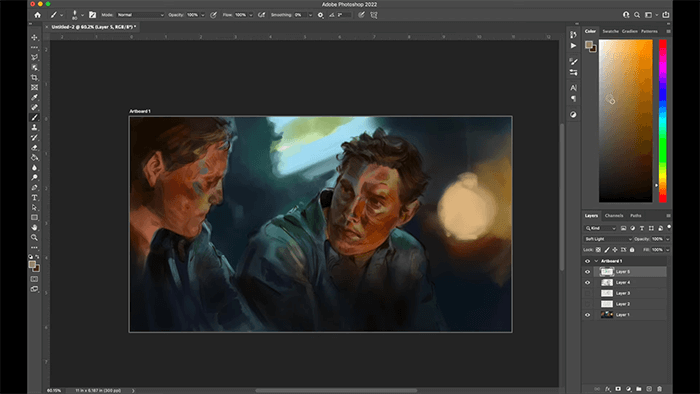700x394 pixels.
Task: Click Delete layer trash icon
Action: point(659,389)
